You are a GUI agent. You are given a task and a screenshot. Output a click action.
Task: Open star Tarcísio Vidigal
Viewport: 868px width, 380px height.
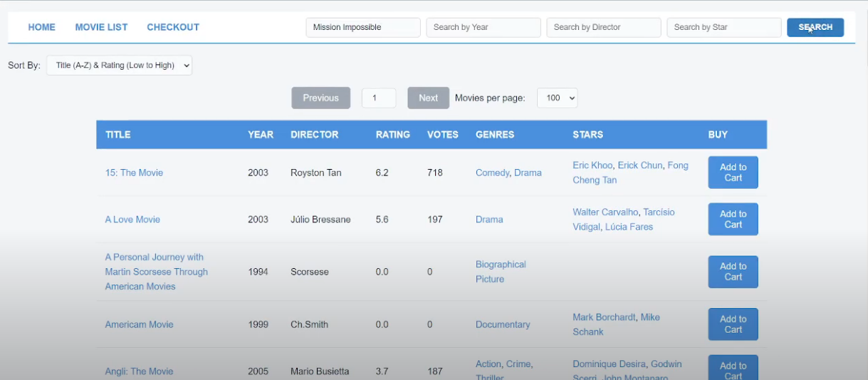(x=623, y=220)
